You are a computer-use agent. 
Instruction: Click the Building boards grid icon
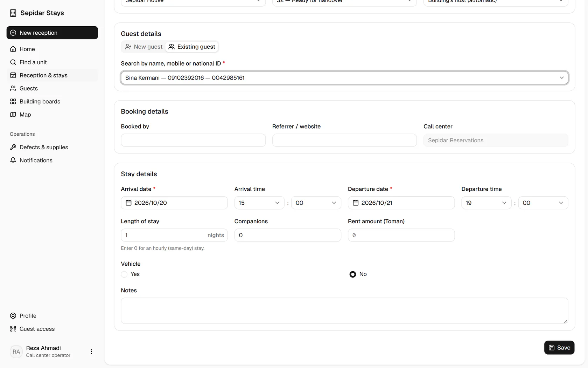coord(13,101)
